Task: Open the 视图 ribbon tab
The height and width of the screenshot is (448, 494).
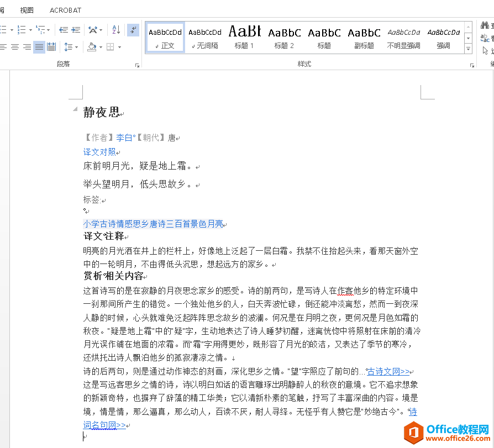Action: [27, 10]
